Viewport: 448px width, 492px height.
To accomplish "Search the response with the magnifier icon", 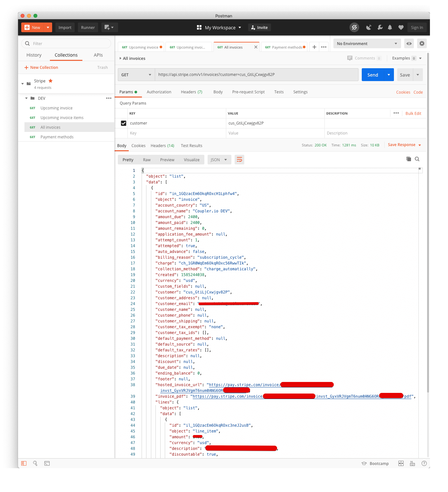I will pos(417,159).
